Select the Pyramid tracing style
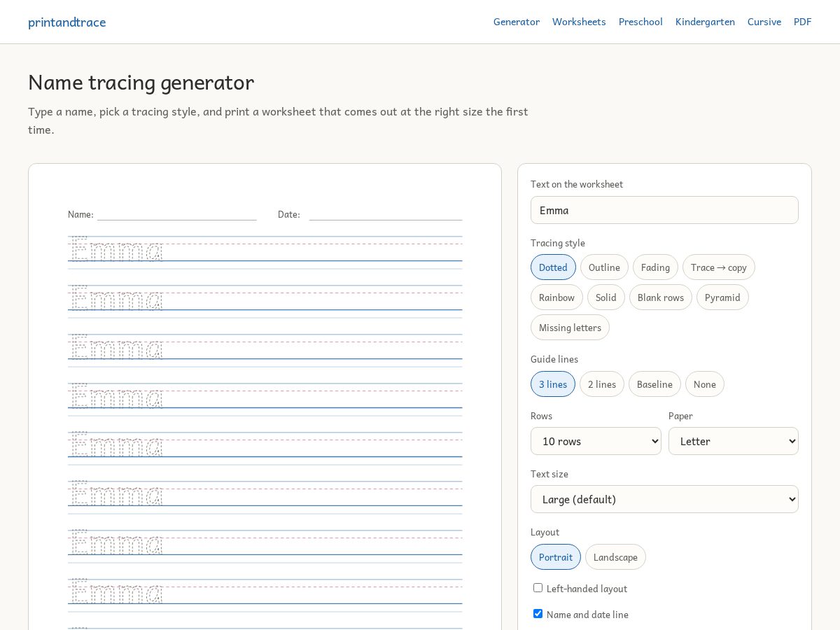The image size is (840, 630). point(722,297)
